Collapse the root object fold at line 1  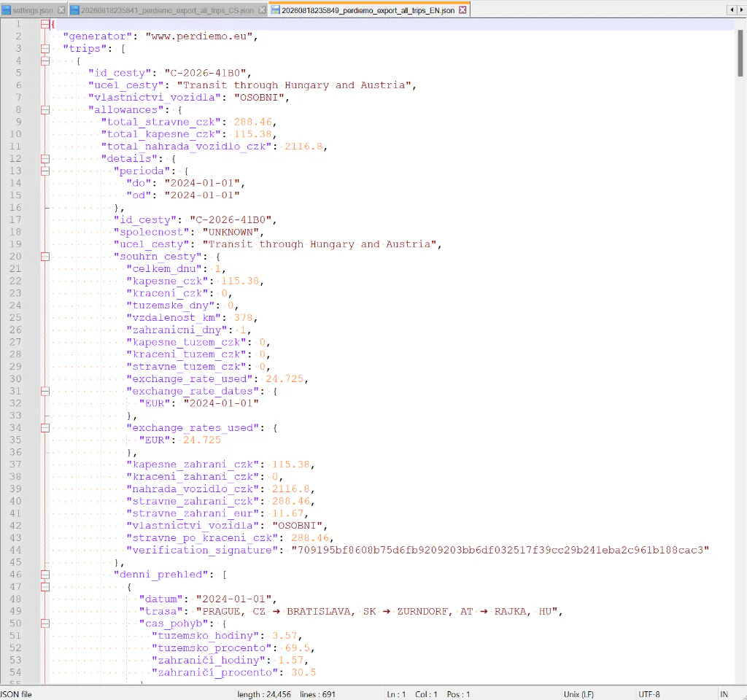[44, 24]
